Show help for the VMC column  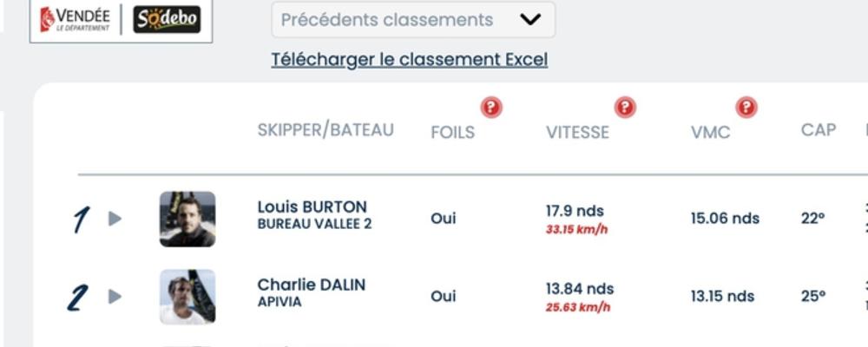746,108
